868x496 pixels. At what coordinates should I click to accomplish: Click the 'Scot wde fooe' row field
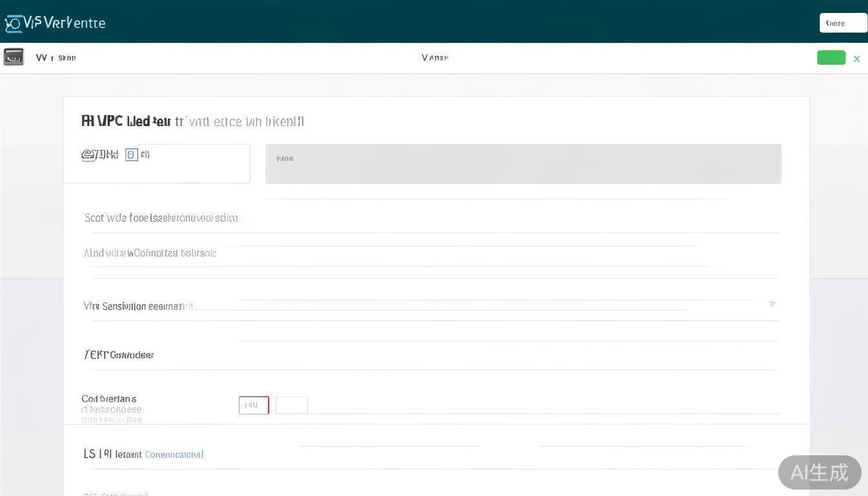click(161, 218)
